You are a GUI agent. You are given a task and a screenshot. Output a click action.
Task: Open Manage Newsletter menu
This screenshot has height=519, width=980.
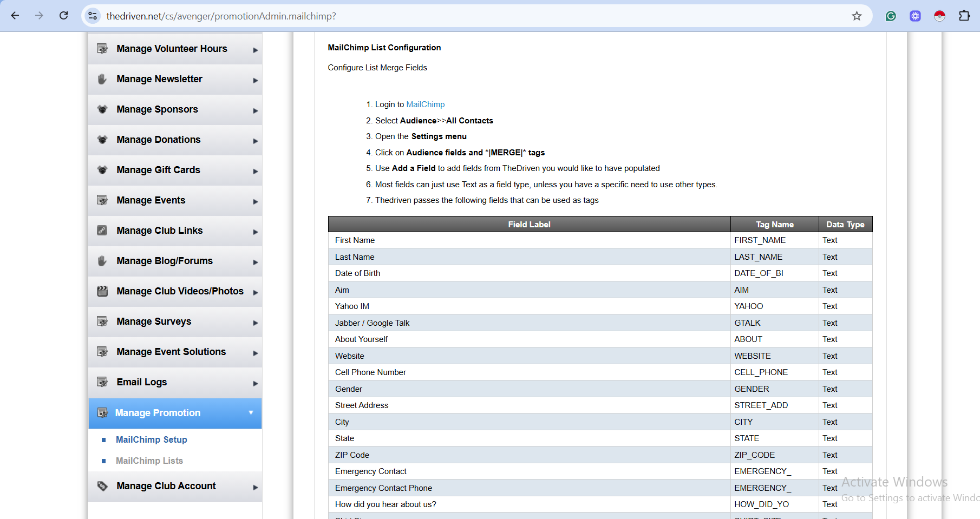point(175,80)
